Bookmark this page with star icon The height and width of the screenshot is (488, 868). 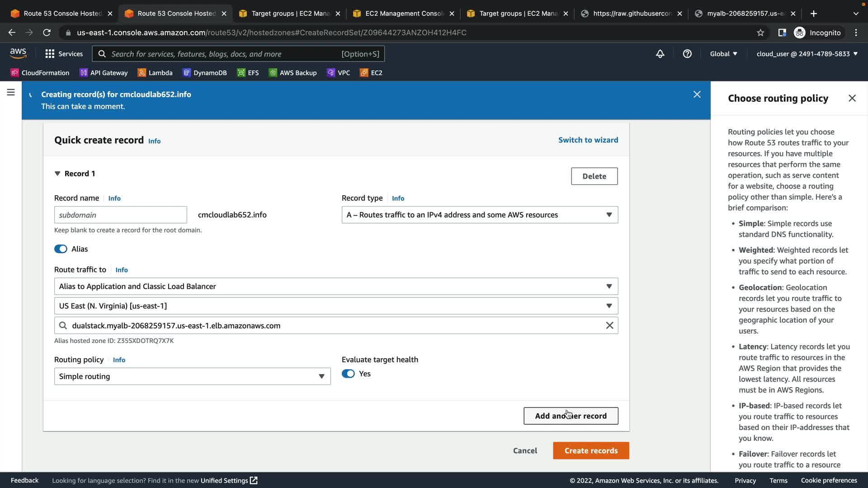tap(760, 33)
